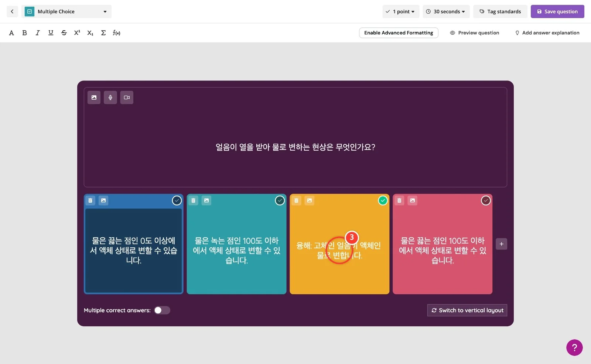The image size is (591, 364).
Task: Toggle Multiple correct answers switch
Action: point(162,310)
